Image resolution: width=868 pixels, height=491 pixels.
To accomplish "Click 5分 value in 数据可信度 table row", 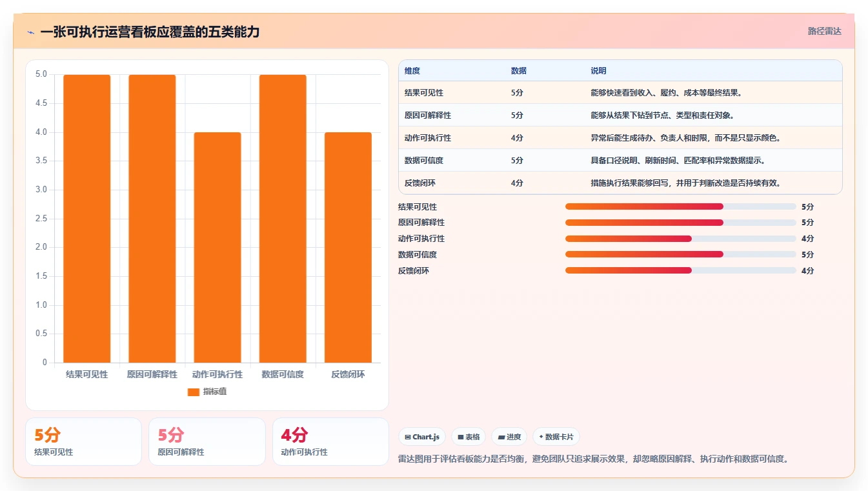I will coord(517,161).
